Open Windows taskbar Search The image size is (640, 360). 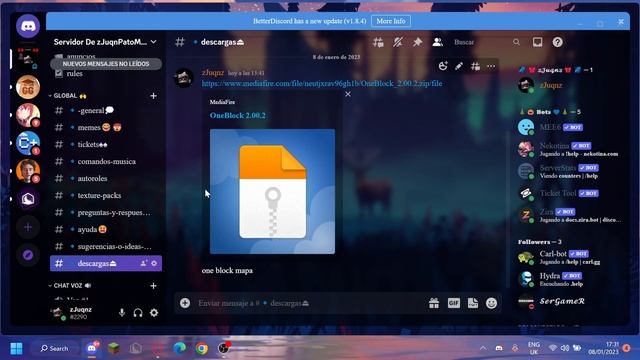point(54,349)
